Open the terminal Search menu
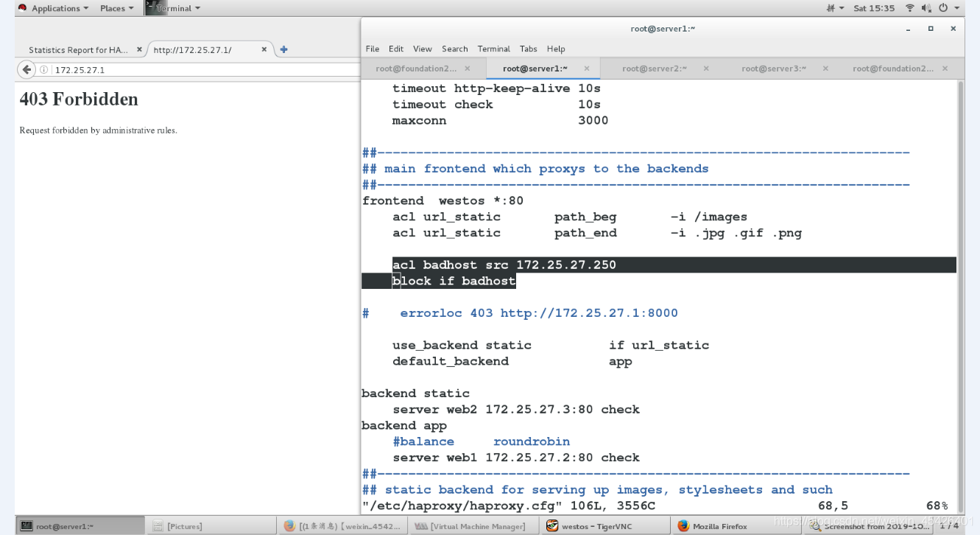 455,49
